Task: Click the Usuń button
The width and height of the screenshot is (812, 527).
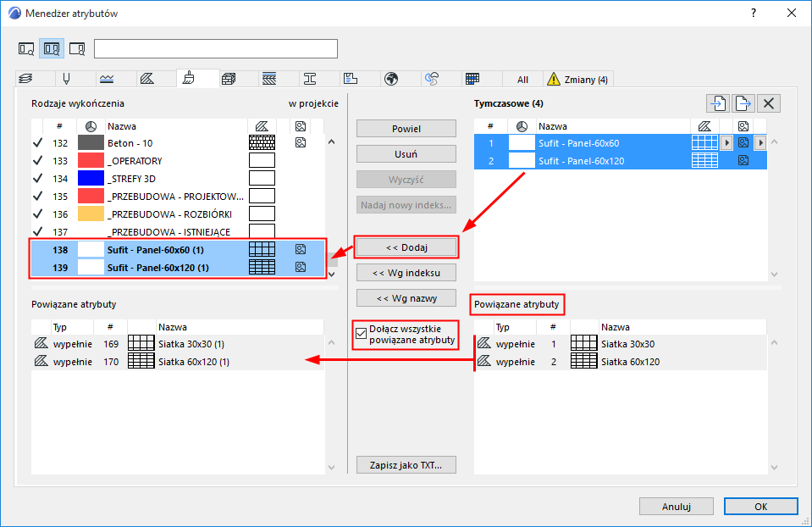Action: coord(406,154)
